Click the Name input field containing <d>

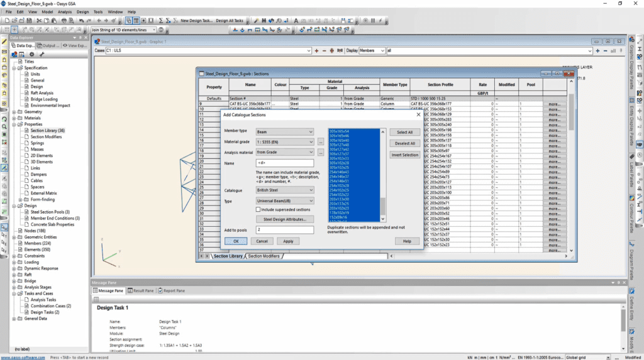(x=285, y=163)
